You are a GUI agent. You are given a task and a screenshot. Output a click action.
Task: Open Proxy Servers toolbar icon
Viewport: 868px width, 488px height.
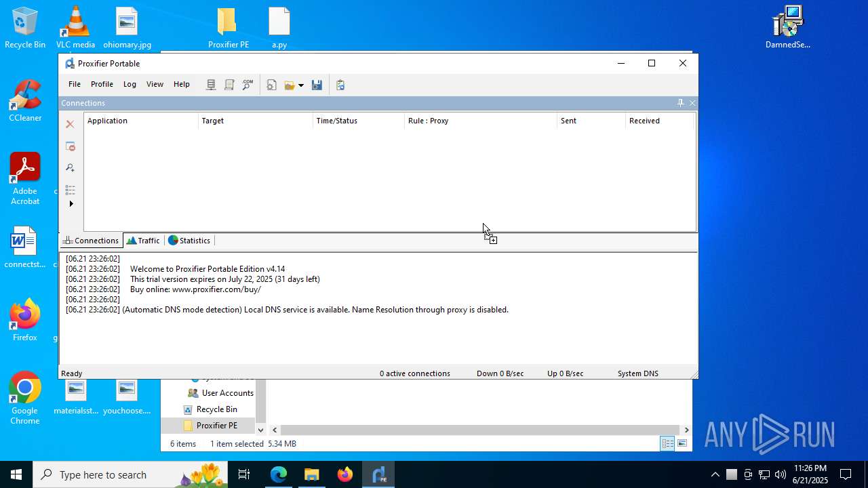click(211, 85)
